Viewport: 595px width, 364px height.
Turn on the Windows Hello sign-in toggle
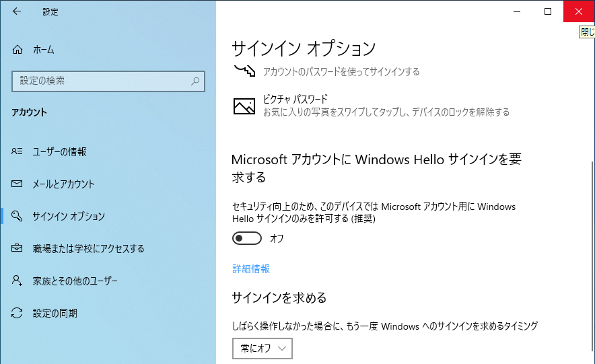click(247, 238)
